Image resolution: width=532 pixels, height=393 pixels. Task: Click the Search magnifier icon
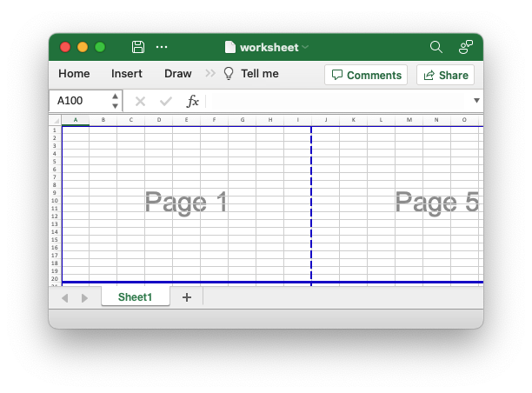436,47
